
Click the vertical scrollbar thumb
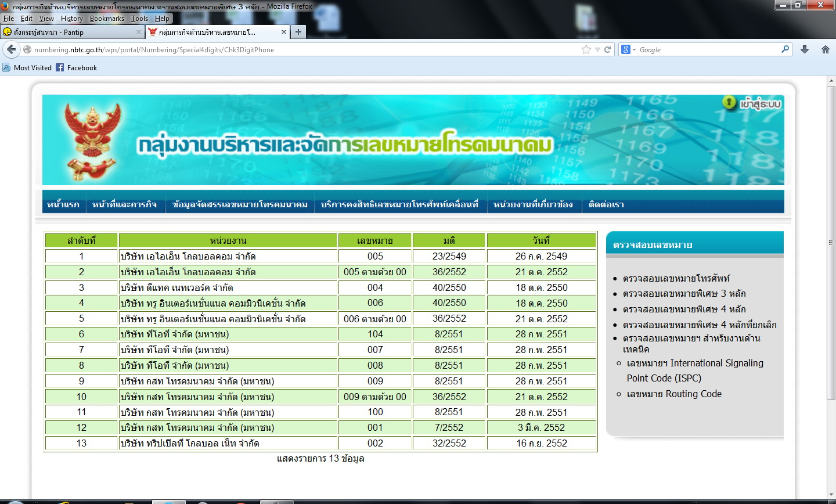coord(831,243)
